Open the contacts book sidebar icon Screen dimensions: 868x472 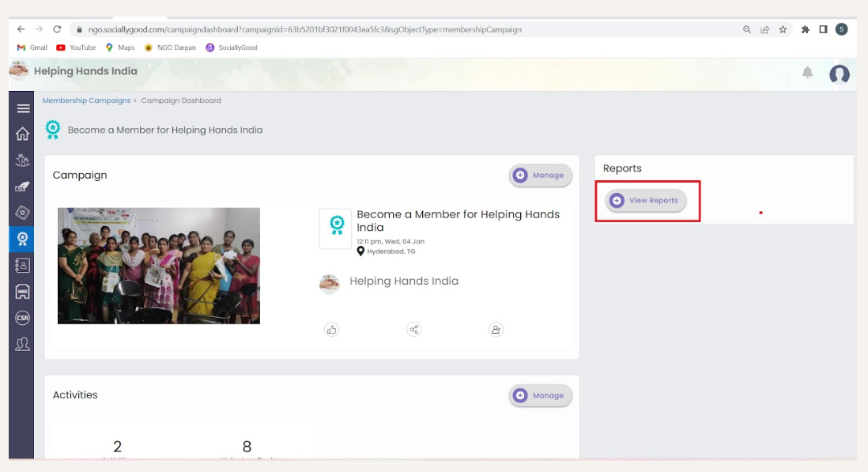pyautogui.click(x=23, y=266)
